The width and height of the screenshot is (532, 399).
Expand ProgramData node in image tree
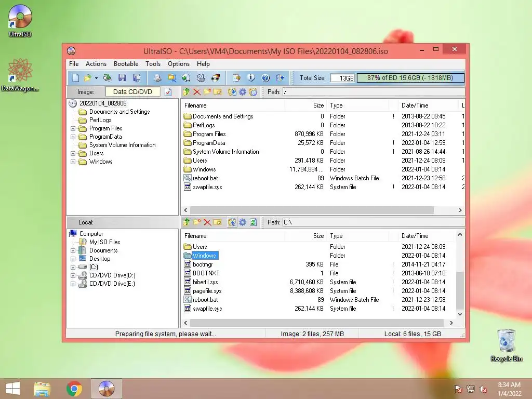point(73,137)
